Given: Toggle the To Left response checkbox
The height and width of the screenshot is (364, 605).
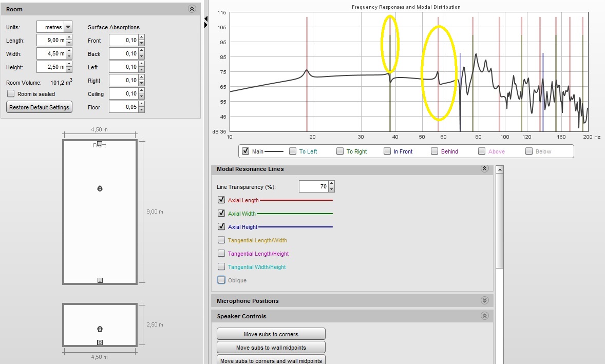Looking at the screenshot, I should (x=293, y=151).
